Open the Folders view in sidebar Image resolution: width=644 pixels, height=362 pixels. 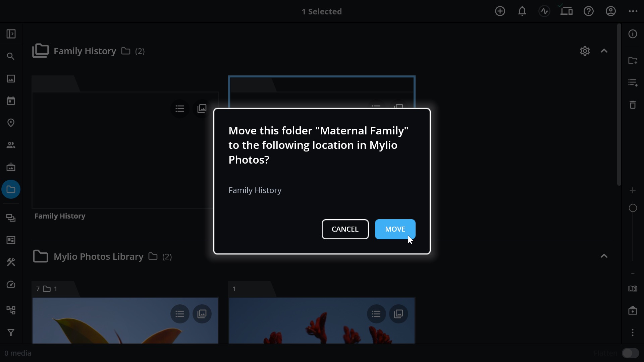pos(11,189)
